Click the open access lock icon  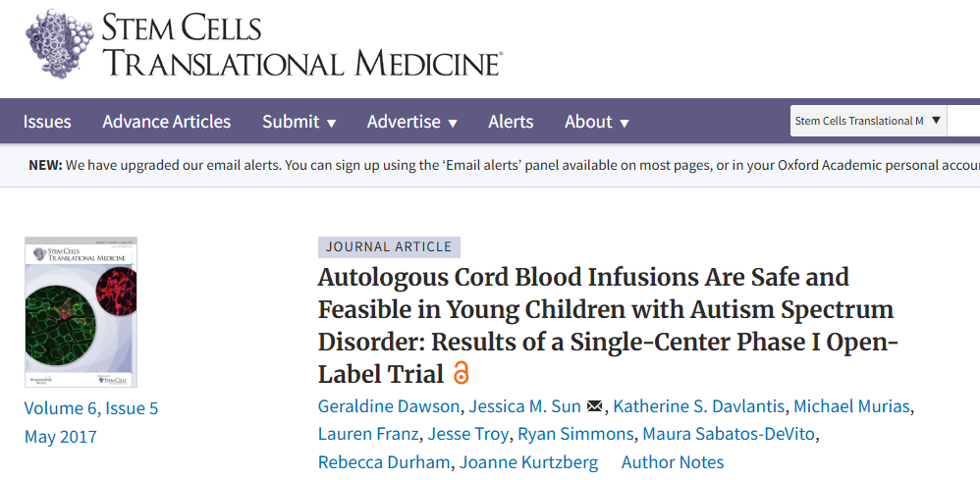point(461,374)
